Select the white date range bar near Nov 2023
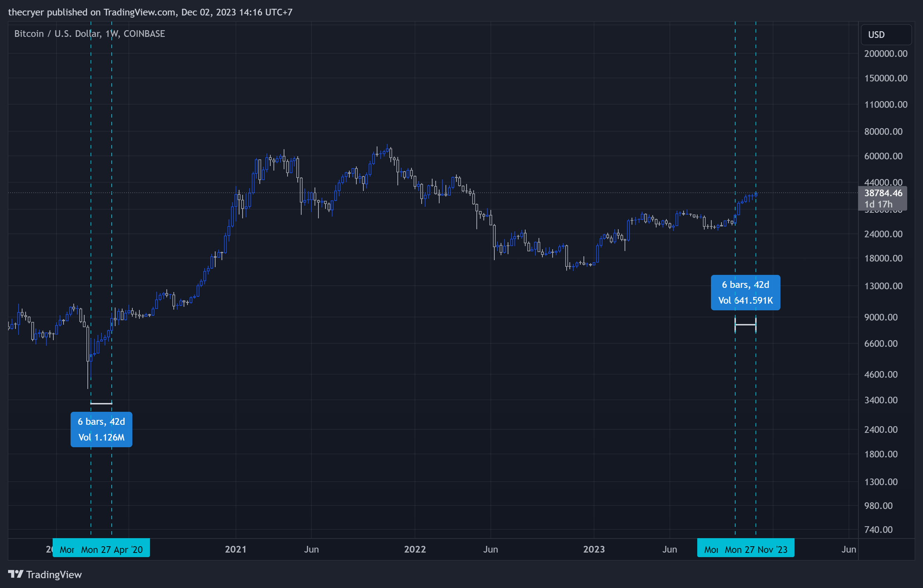The height and width of the screenshot is (588, 923). pos(745,325)
